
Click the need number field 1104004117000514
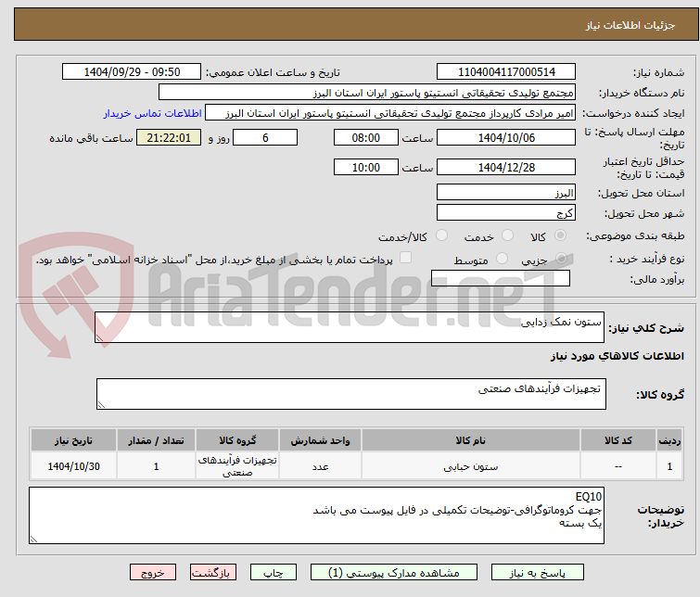(506, 72)
